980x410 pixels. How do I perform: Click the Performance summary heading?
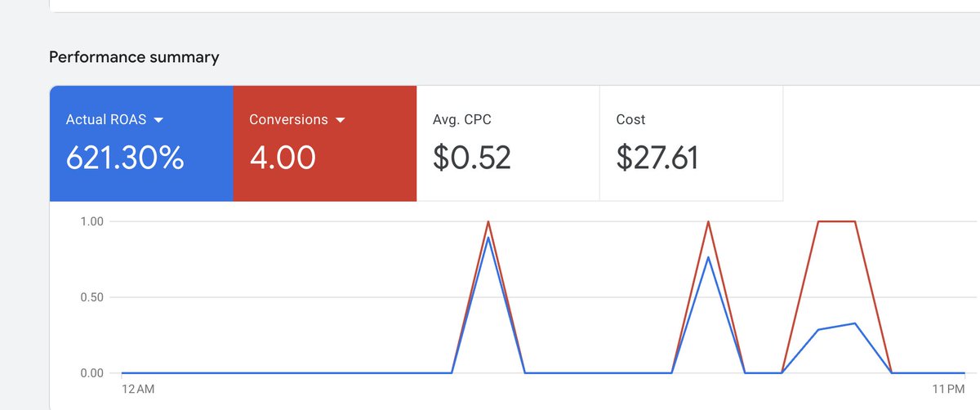(134, 57)
